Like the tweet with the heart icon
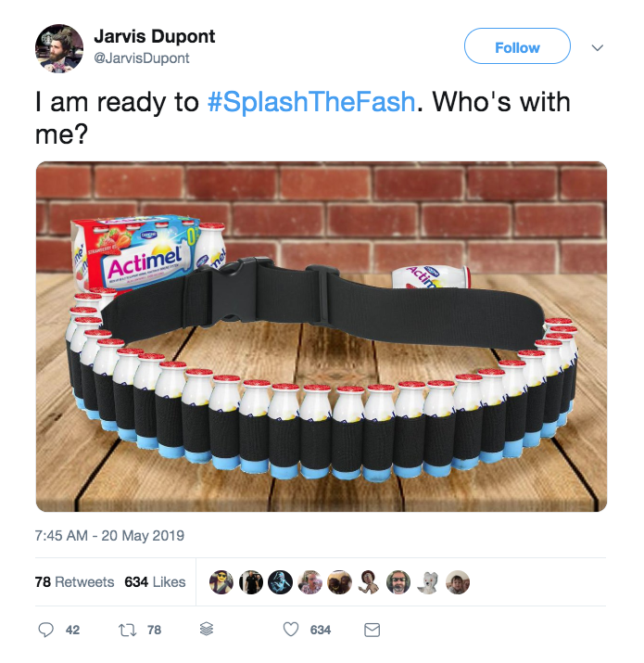Screen dimensions: 644x663 [x=291, y=630]
